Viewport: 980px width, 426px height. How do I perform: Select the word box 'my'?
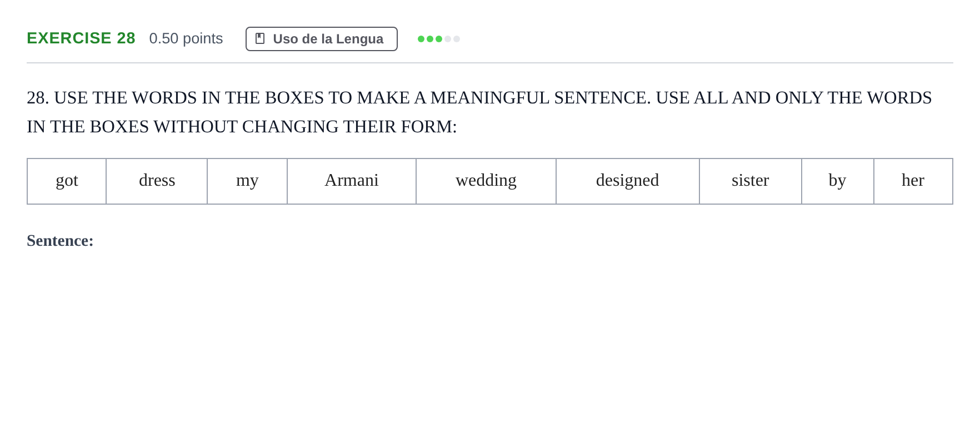[247, 181]
